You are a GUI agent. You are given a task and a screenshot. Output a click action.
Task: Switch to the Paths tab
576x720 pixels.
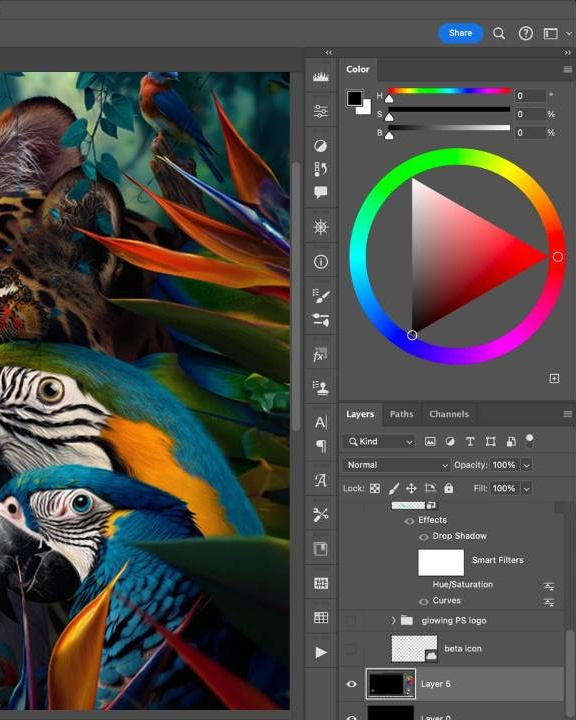[401, 414]
